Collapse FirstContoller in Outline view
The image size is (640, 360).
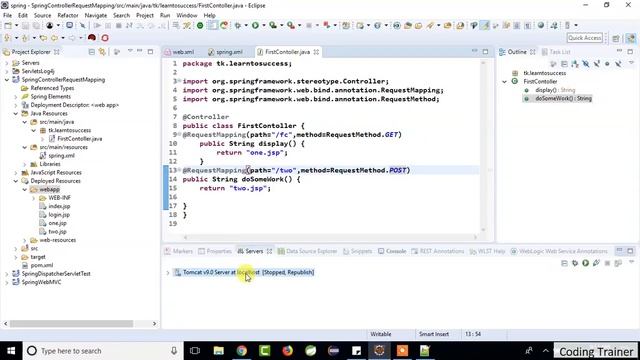[504, 81]
